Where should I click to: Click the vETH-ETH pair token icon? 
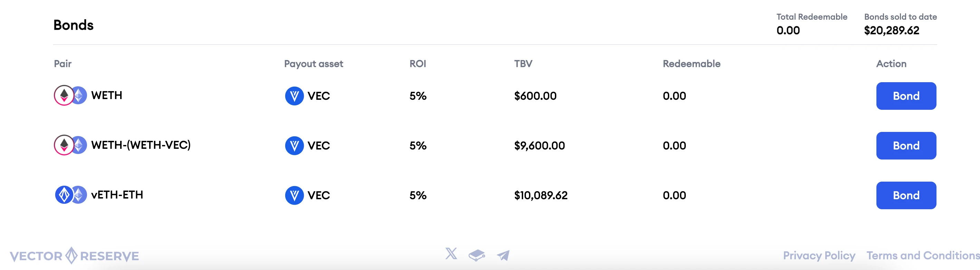70,195
